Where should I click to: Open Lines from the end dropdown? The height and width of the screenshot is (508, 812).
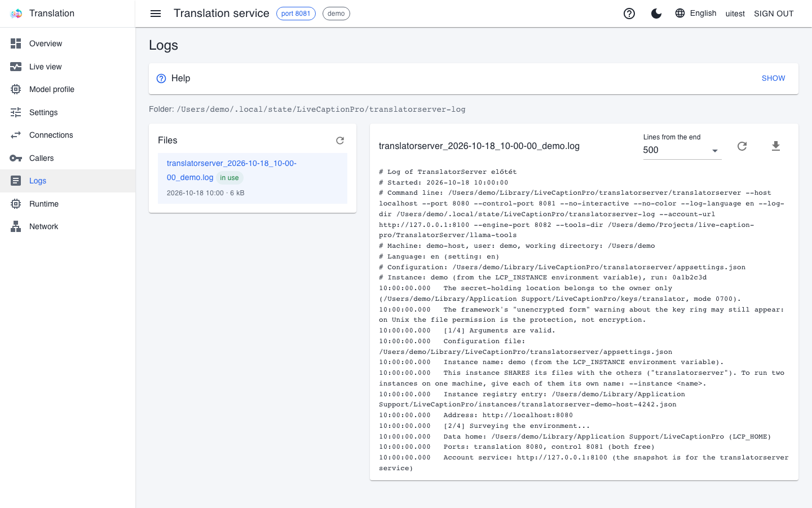pos(682,150)
